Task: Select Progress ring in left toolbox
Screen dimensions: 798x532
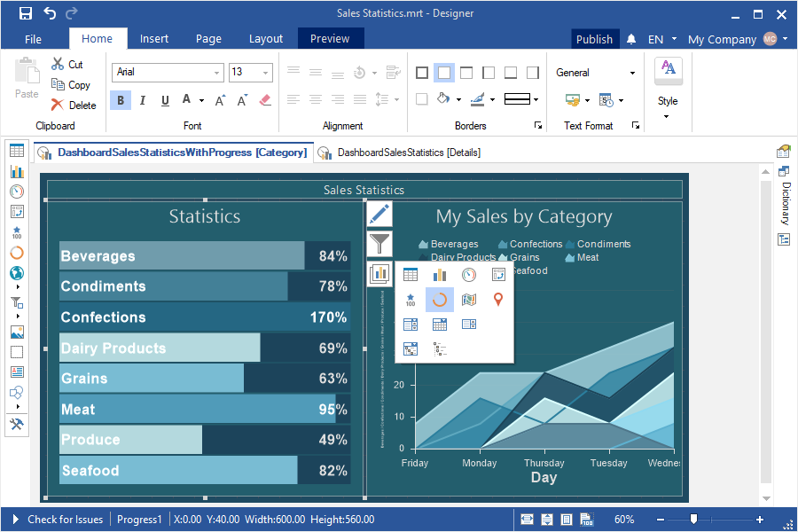Action: (17, 253)
